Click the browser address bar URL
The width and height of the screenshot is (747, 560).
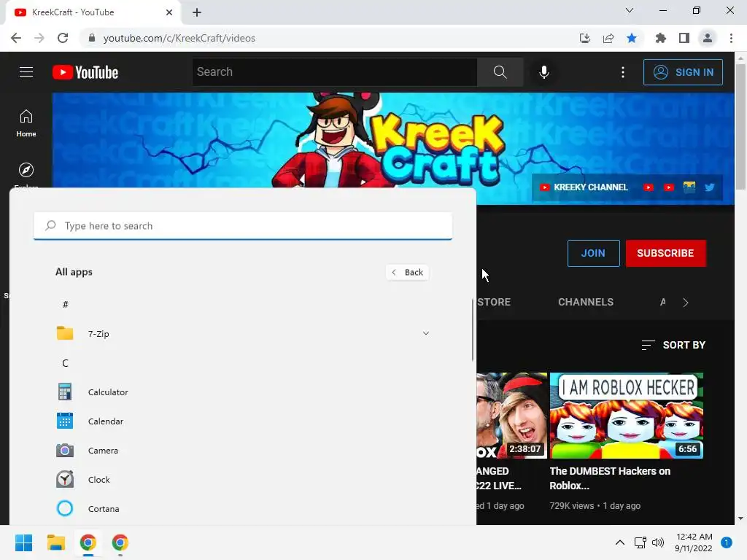[179, 38]
